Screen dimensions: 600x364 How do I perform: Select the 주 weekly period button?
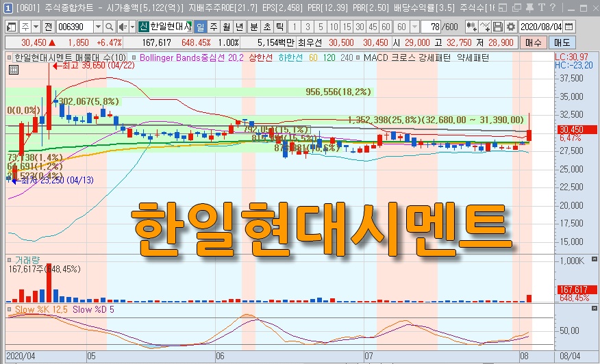pos(214,27)
